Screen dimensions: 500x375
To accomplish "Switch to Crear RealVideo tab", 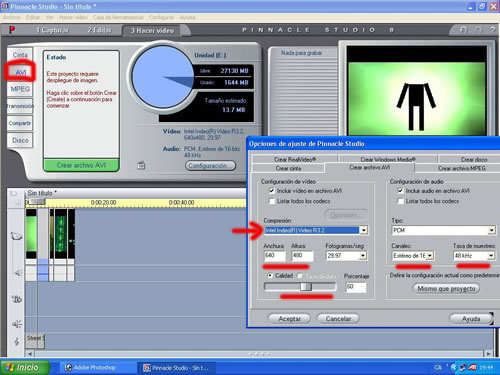I will tap(295, 159).
